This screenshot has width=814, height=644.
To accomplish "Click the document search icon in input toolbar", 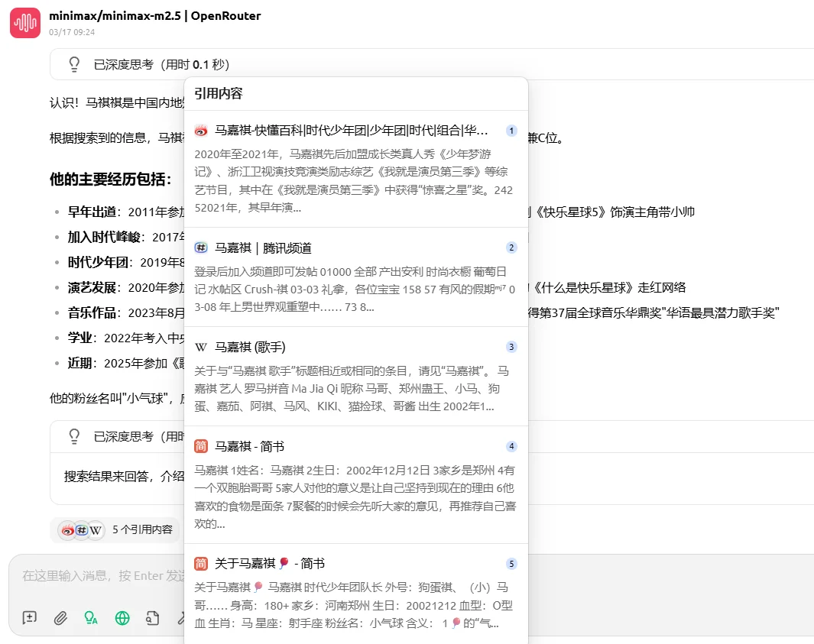I will [153, 617].
